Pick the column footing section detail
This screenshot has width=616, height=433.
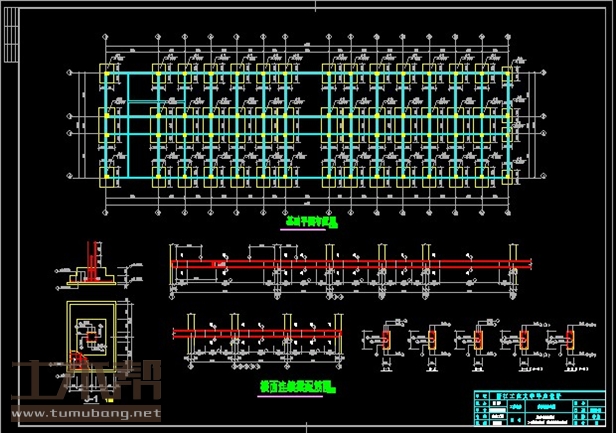click(93, 266)
